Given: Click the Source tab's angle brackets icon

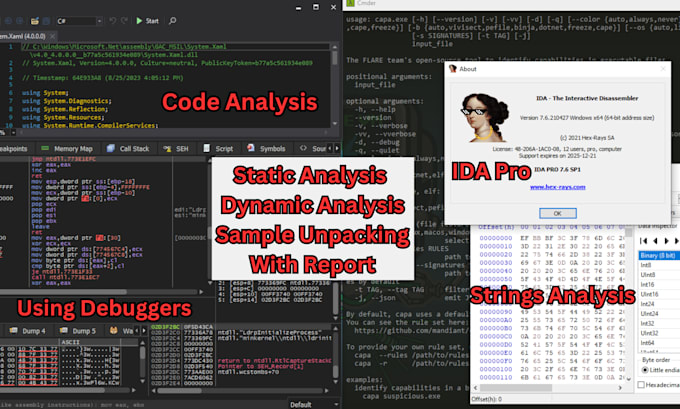Looking at the screenshot, I should 303,148.
